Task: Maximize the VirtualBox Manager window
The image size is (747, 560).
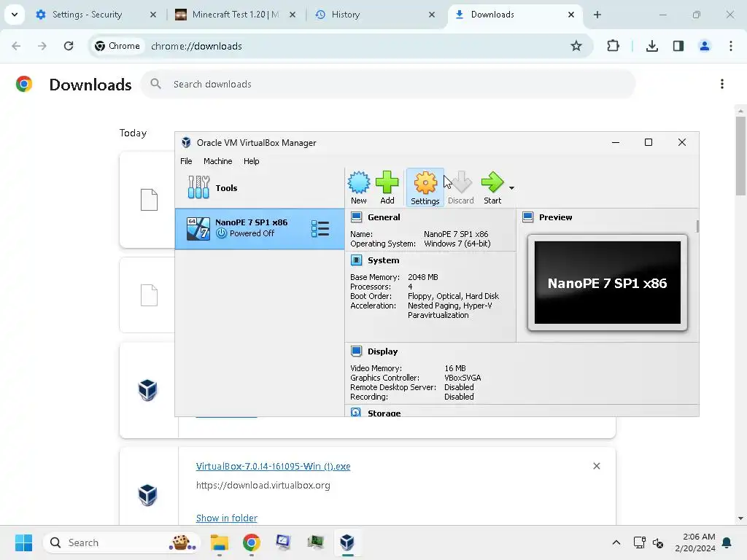Action: [x=649, y=142]
